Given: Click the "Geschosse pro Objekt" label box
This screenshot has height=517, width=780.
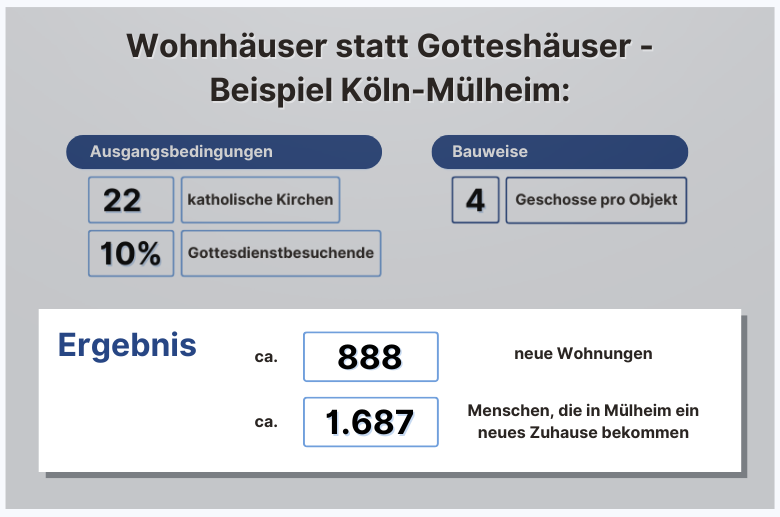Looking at the screenshot, I should tap(596, 200).
